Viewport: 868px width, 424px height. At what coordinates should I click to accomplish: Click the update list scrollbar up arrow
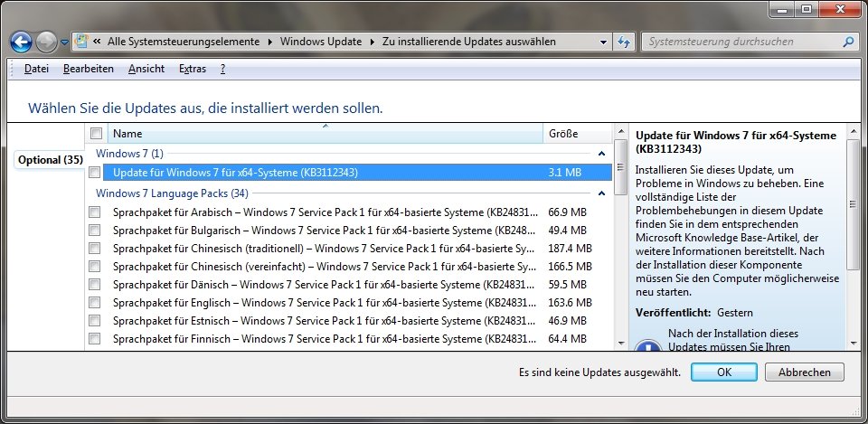[620, 132]
